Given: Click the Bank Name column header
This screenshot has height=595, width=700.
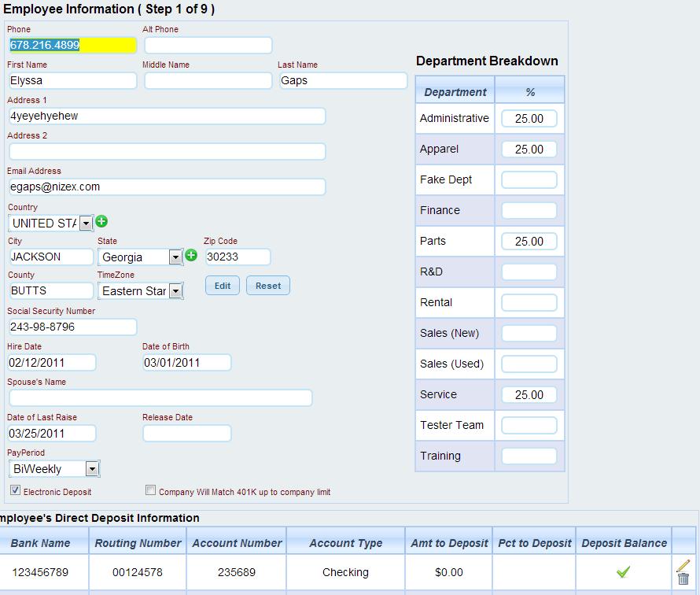Looking at the screenshot, I should pyautogui.click(x=40, y=543).
